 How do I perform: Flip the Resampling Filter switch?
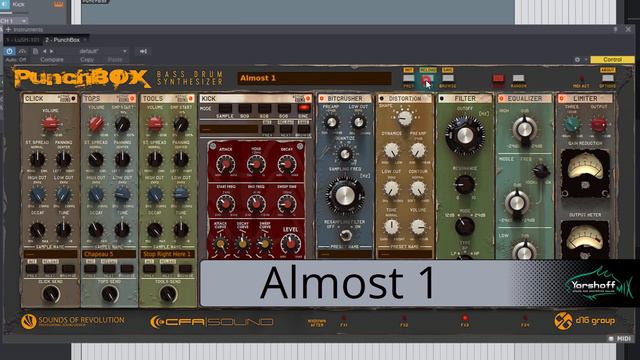point(345,235)
